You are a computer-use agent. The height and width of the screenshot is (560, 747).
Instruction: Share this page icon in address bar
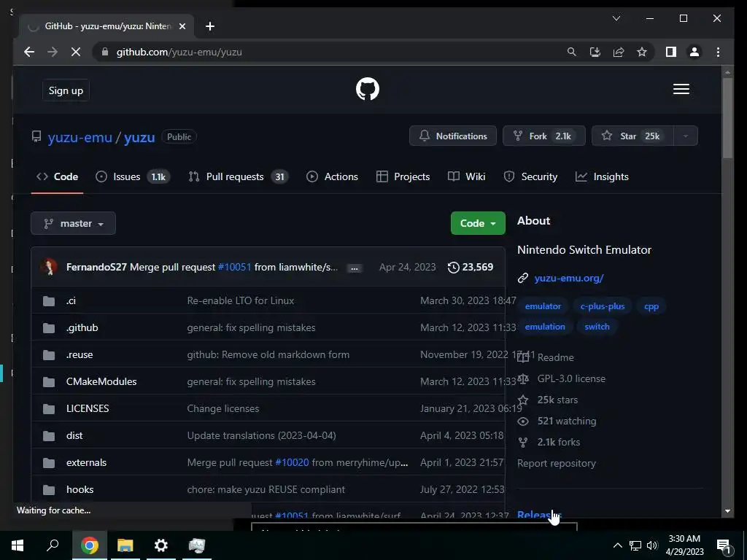click(x=619, y=52)
